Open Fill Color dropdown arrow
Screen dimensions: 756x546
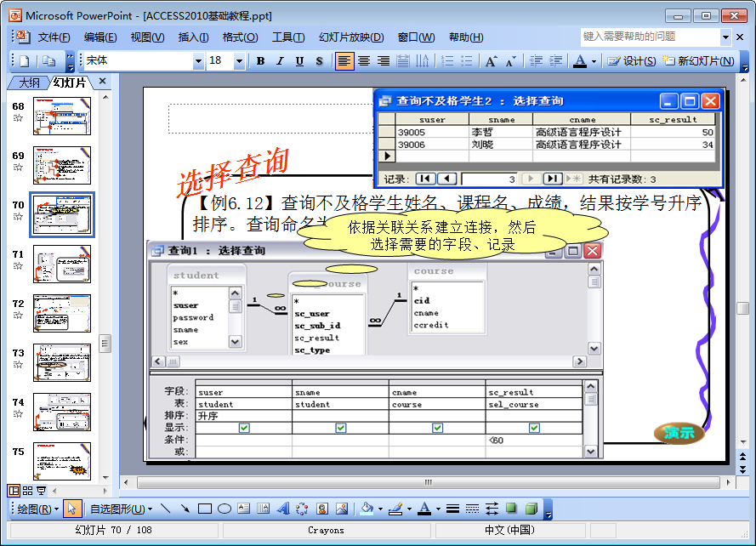tap(380, 509)
